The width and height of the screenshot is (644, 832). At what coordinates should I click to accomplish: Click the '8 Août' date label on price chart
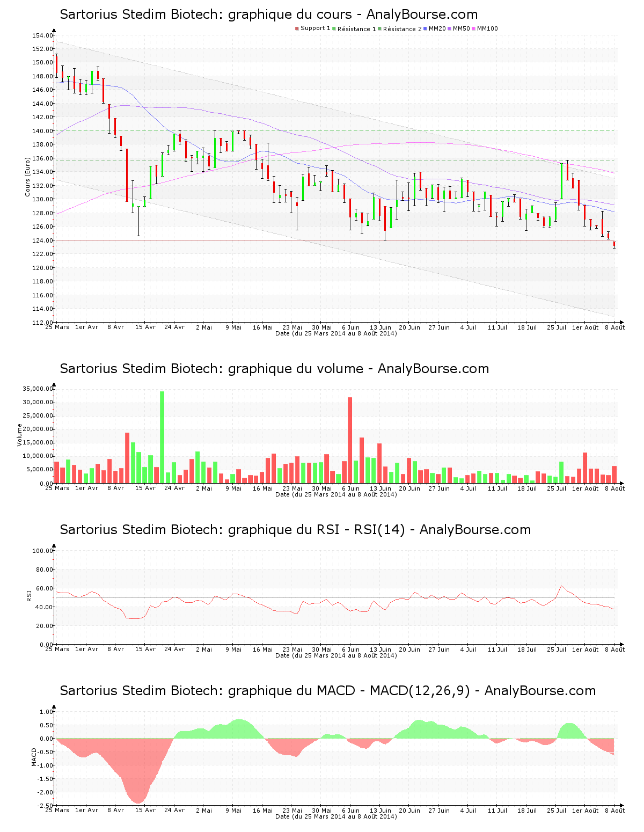(x=614, y=327)
